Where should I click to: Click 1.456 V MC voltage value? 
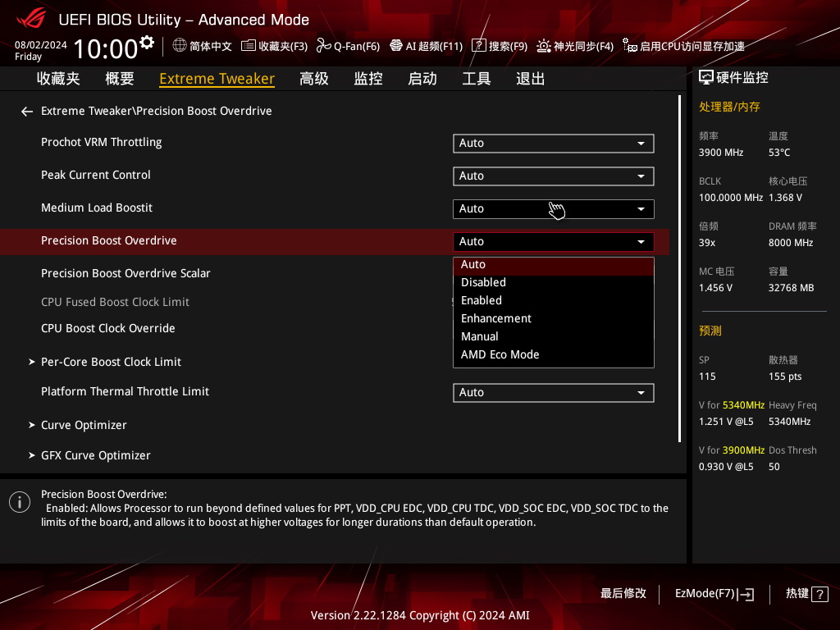pos(715,288)
